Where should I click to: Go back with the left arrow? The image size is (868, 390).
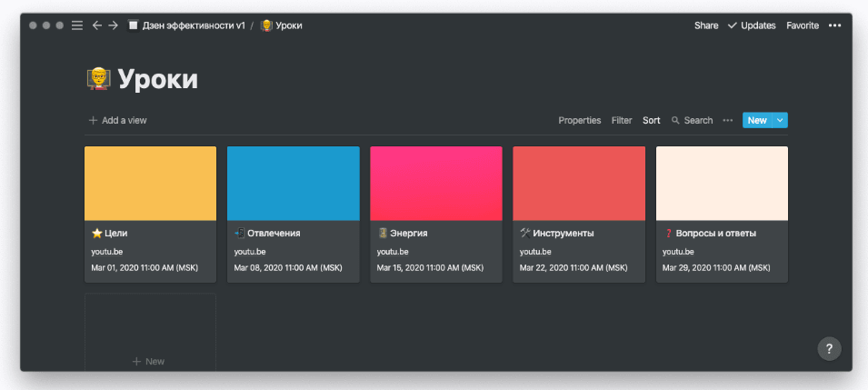(x=97, y=25)
